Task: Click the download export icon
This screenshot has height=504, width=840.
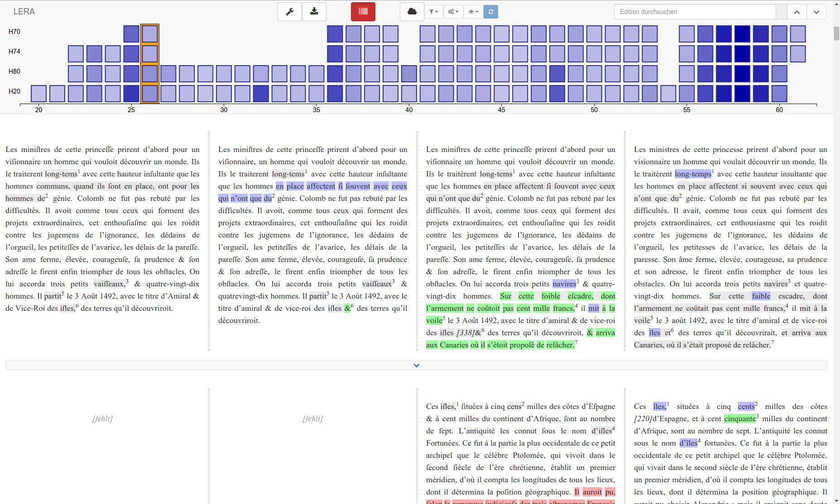Action: [314, 12]
